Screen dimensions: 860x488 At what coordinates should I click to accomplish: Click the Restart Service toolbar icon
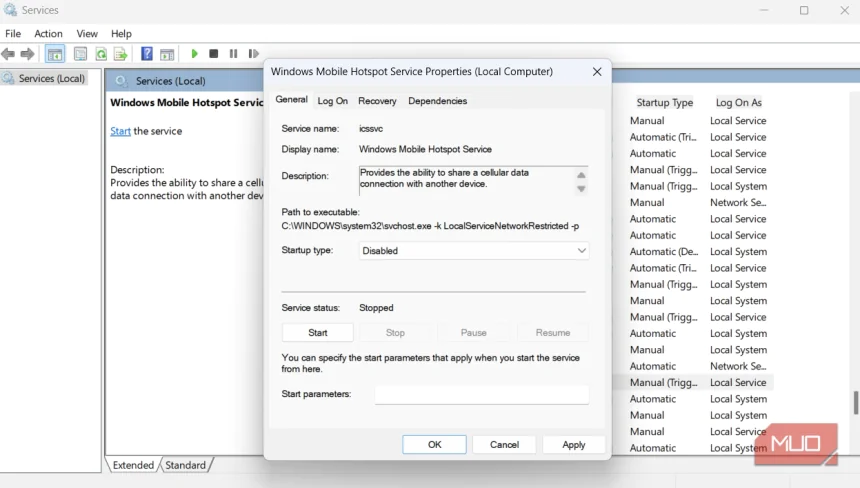point(253,54)
